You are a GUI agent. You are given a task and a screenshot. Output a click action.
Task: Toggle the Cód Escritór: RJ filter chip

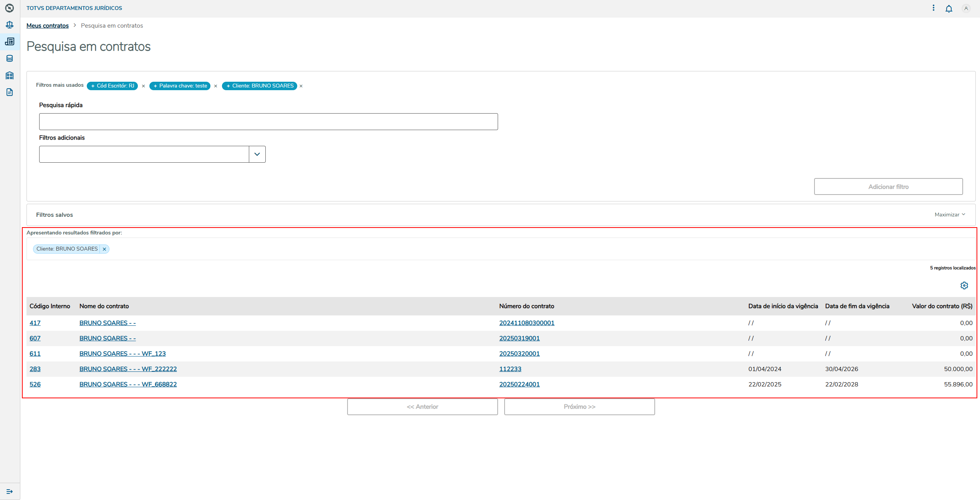(112, 86)
